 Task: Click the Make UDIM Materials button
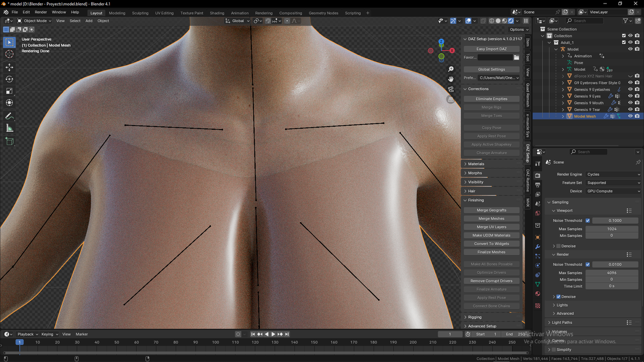[x=492, y=235]
